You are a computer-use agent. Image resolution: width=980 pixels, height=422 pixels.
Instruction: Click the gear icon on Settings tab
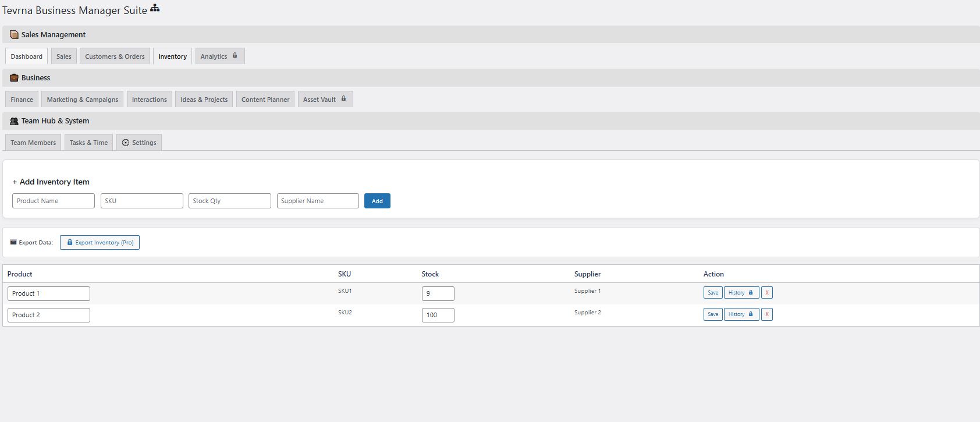click(126, 143)
